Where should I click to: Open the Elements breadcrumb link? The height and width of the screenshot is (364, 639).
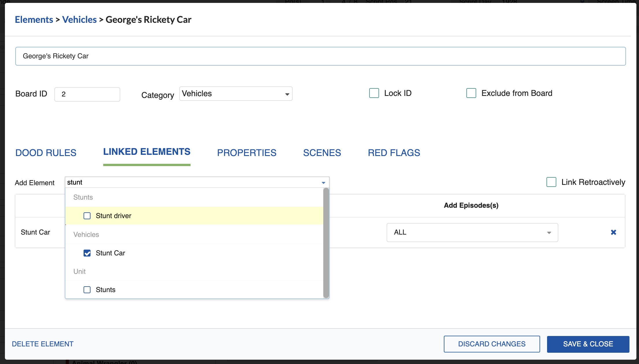tap(34, 19)
